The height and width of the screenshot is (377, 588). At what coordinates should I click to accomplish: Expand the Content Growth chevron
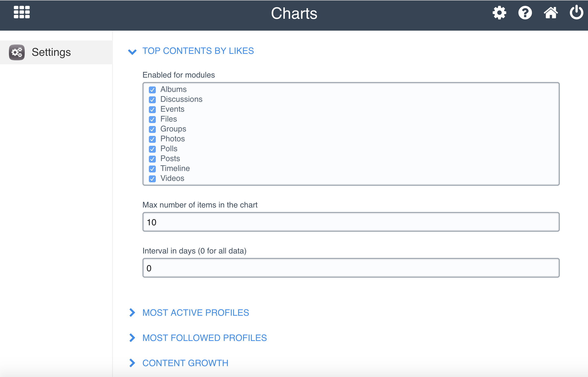132,363
